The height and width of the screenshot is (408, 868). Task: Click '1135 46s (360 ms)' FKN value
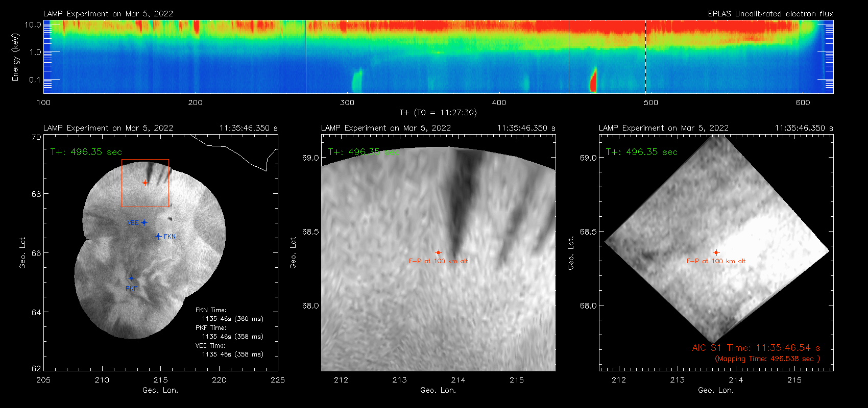point(233,319)
